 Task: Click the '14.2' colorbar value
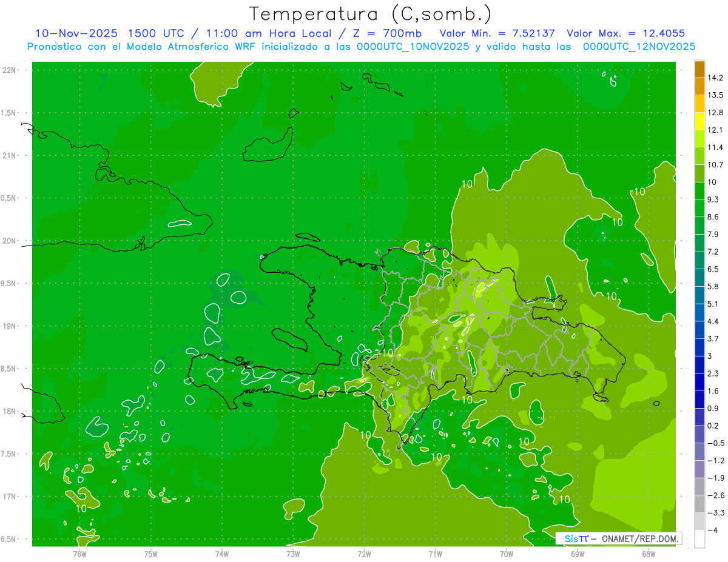tap(715, 78)
